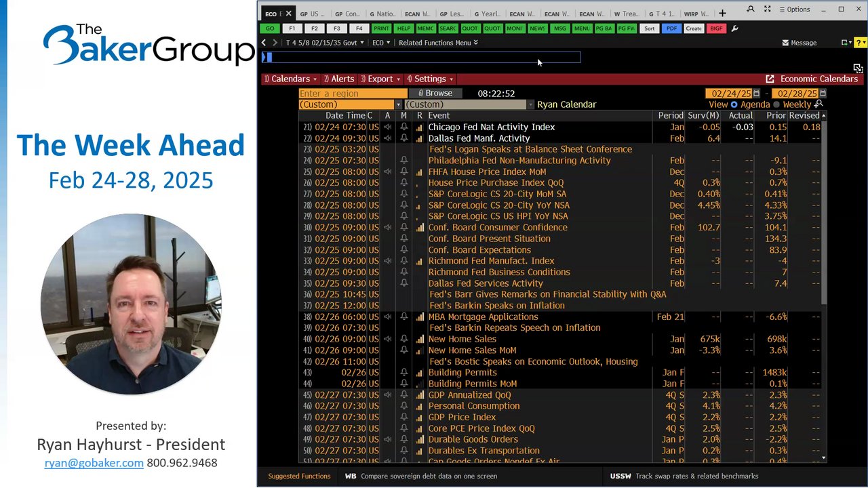The width and height of the screenshot is (868, 488).
Task: Click the relevance bars for GDP Annualized QoQ
Action: [420, 395]
